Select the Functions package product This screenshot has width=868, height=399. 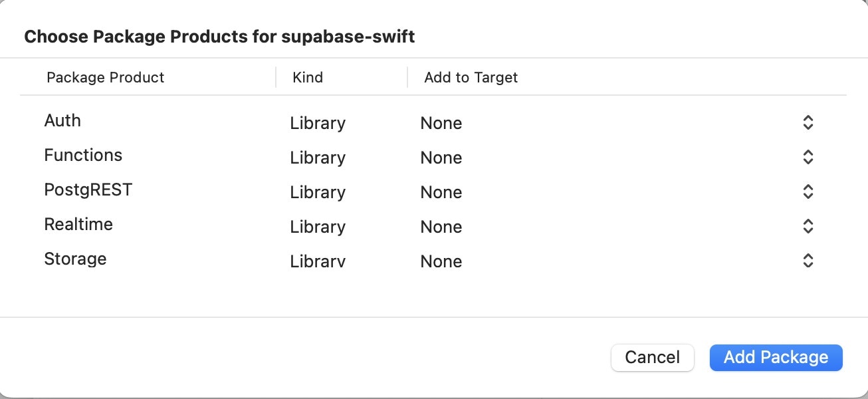pyautogui.click(x=83, y=156)
